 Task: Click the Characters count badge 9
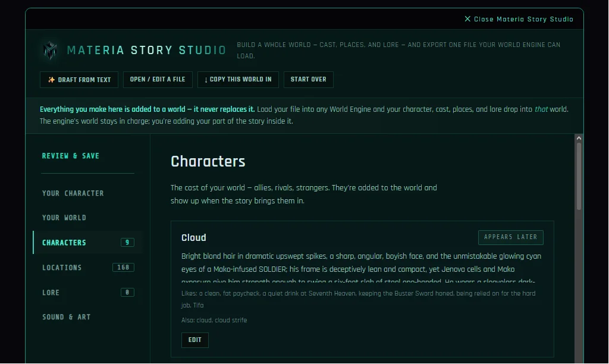coord(127,243)
